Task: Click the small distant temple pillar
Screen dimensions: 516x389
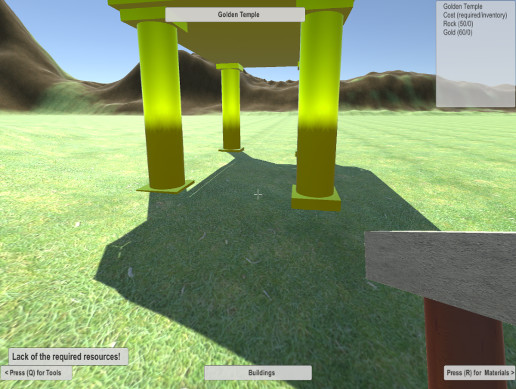Action: coord(231,107)
